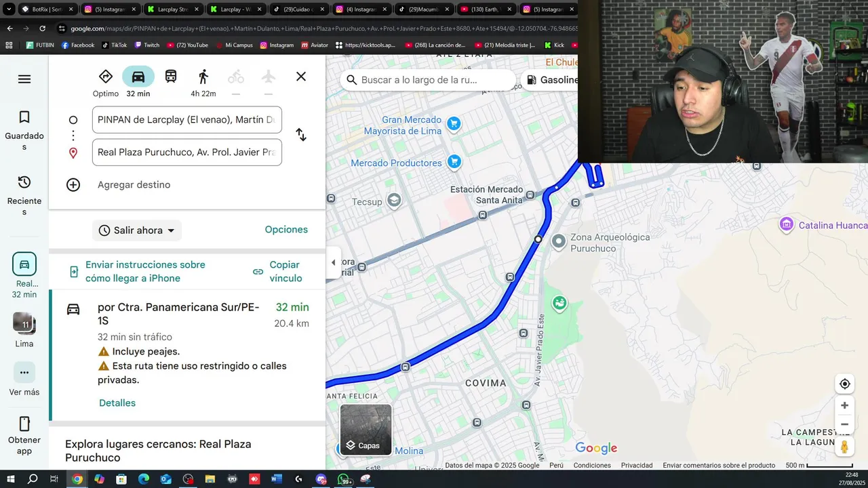Open the Capas layers thumbnail
Screen dimensions: 868x488
366,430
